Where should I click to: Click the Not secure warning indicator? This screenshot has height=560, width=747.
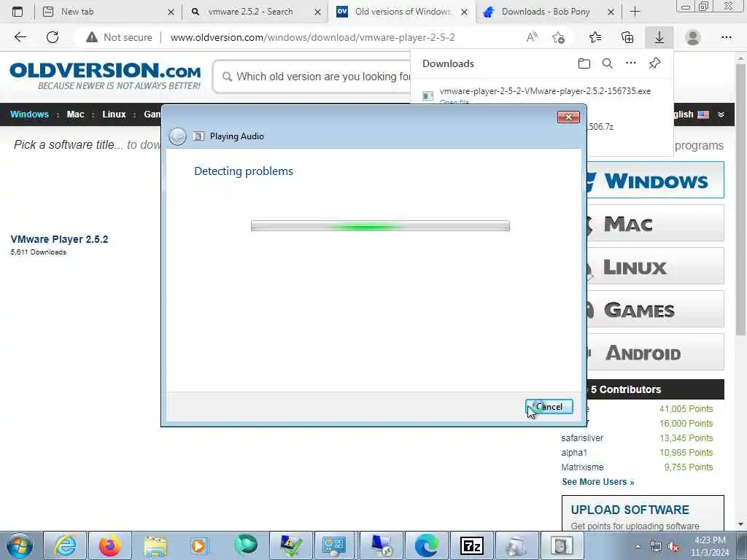tap(119, 37)
